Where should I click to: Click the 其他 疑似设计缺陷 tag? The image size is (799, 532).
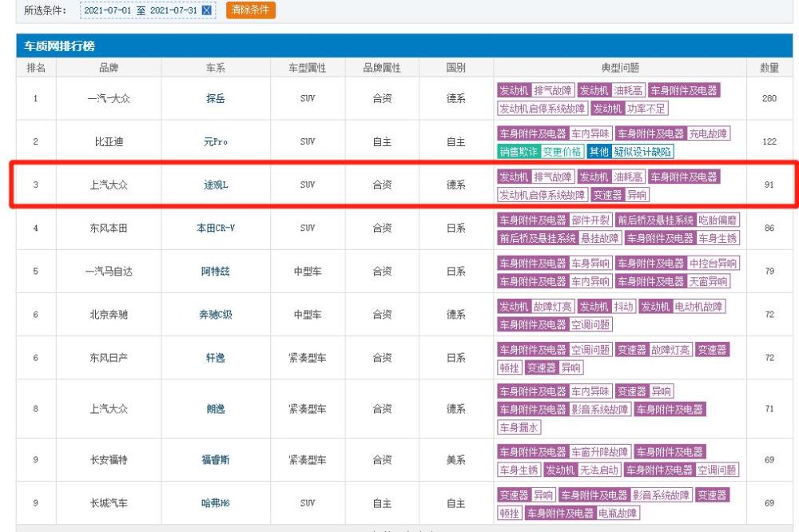point(630,151)
